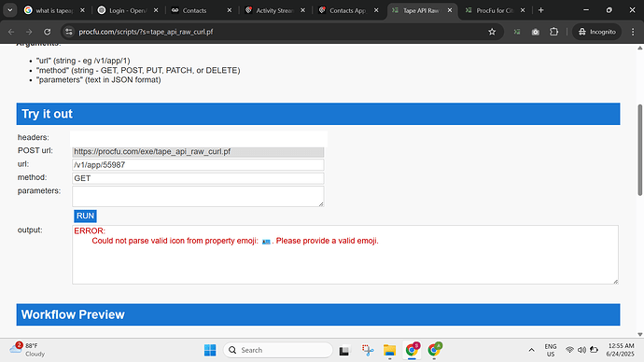Bookmark this page with the star icon
644x362 pixels.
coord(492,32)
